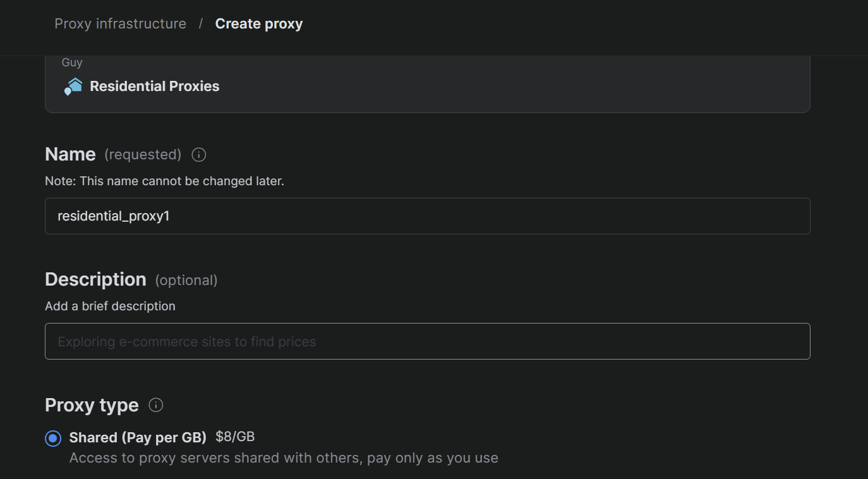Click the Create proxy breadcrumb title
Screen dimensions: 868x479
pyautogui.click(x=259, y=24)
